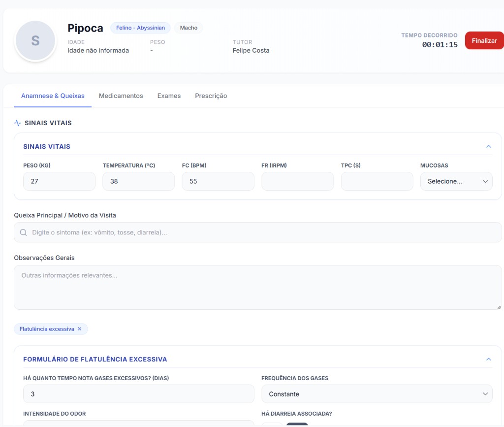Viewport: 504px width, 427px height.
Task: Focus the FR (IRPM) input field
Action: [x=297, y=181]
